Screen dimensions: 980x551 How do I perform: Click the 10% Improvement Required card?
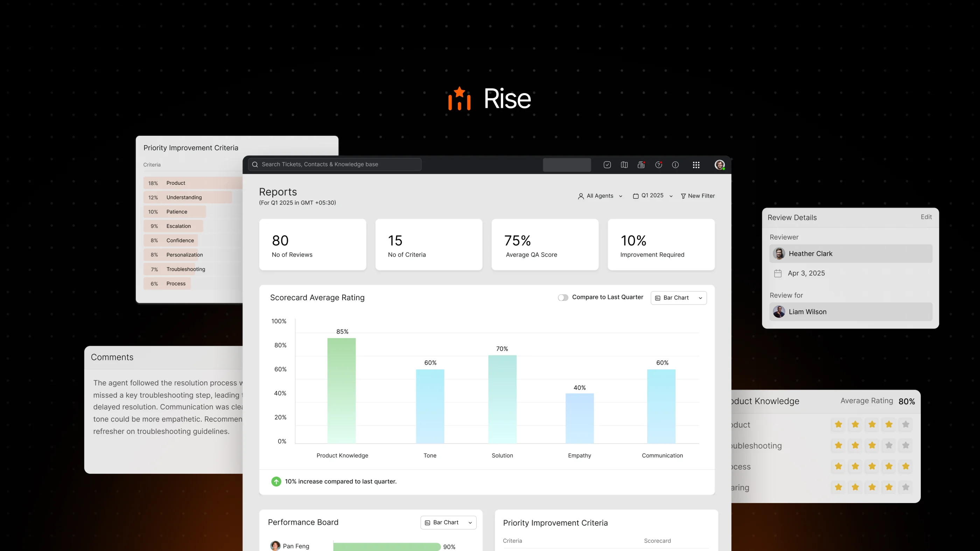tap(661, 245)
